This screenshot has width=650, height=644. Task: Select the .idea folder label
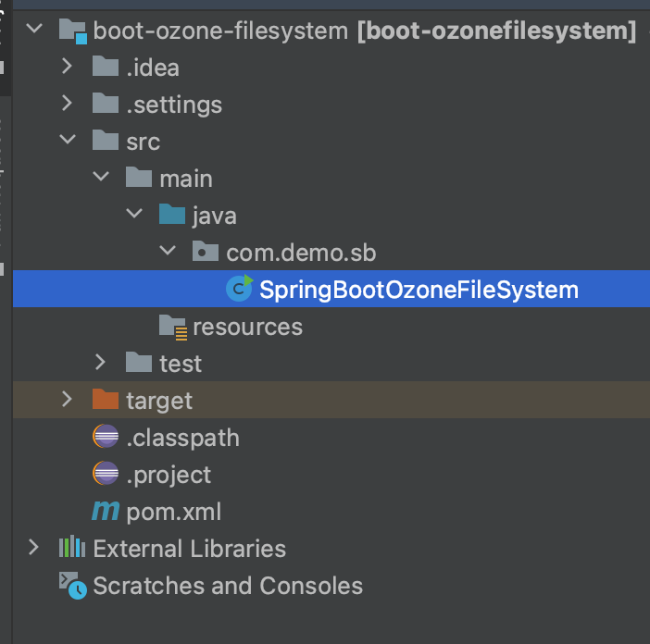coord(153,68)
